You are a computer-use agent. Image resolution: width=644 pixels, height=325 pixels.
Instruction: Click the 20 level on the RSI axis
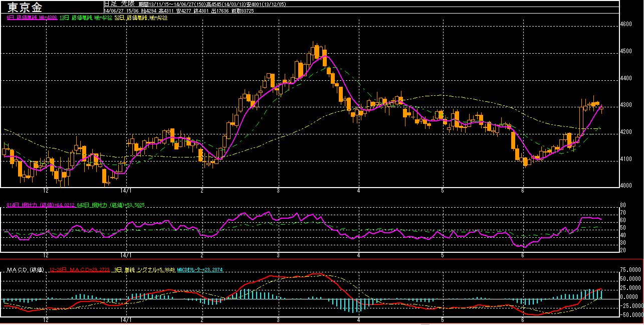click(x=622, y=250)
